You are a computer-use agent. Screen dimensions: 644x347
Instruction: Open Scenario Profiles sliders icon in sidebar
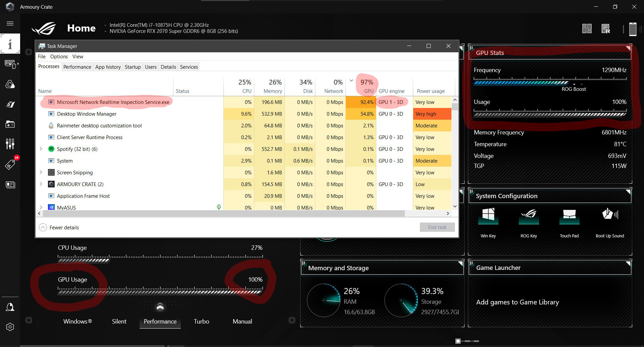(x=10, y=144)
